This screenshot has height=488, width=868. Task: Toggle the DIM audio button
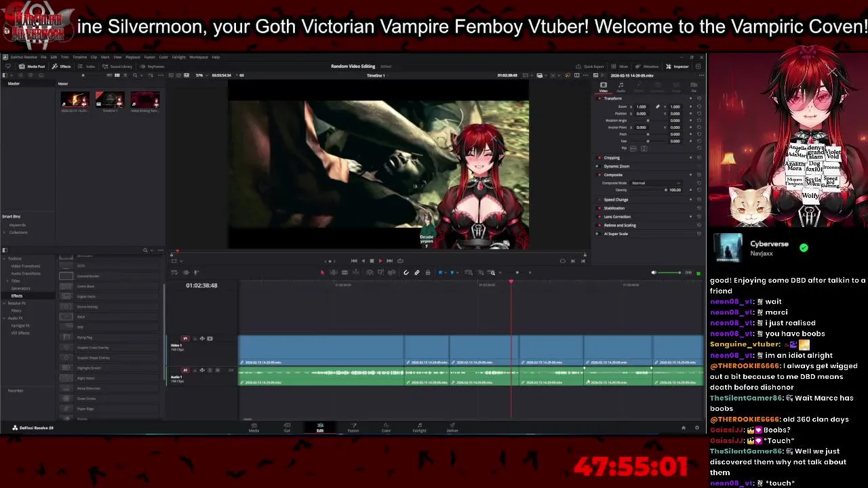coord(688,272)
